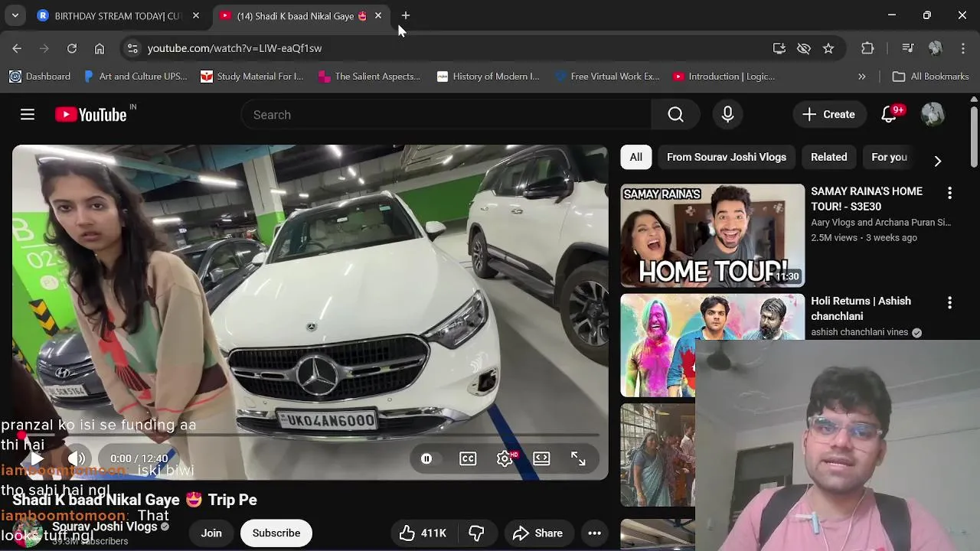Start voice search with microphone icon
This screenshot has width=980, height=551.
pos(727,115)
